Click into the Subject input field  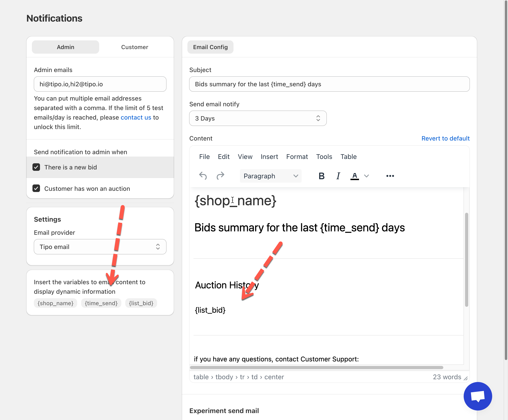(329, 84)
